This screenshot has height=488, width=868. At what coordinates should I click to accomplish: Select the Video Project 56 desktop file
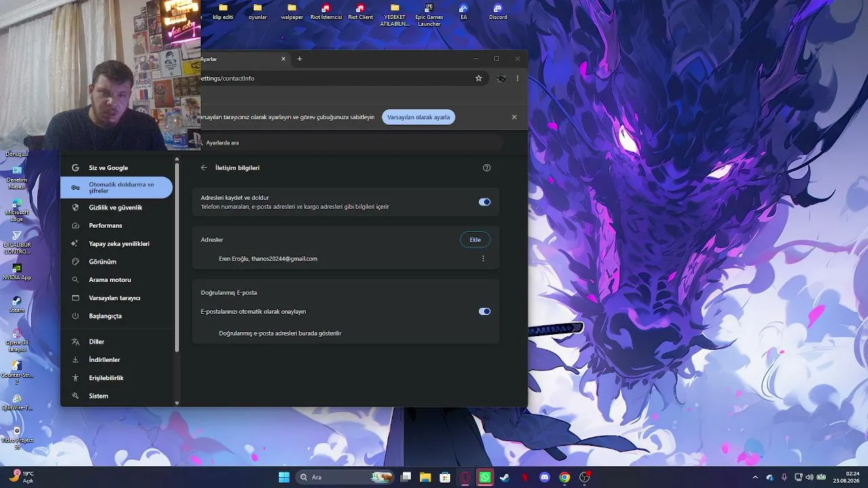point(17,438)
